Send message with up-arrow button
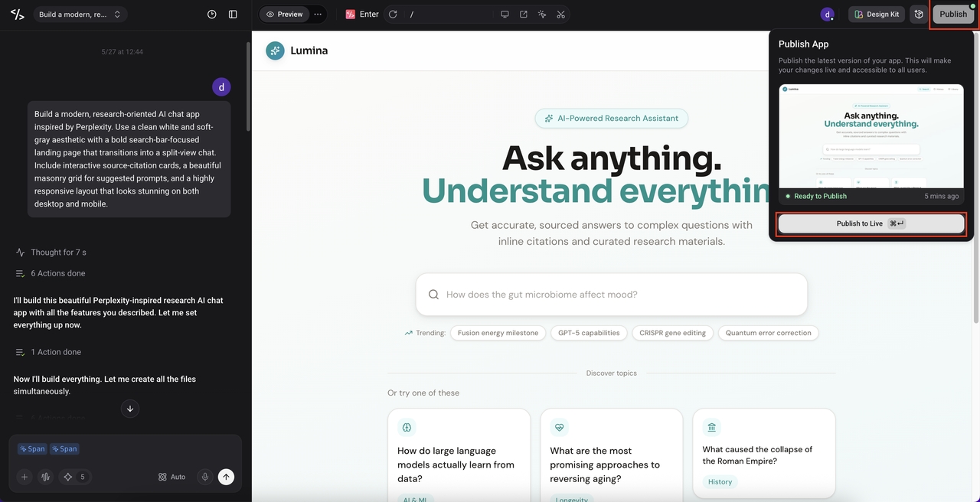 click(x=226, y=477)
